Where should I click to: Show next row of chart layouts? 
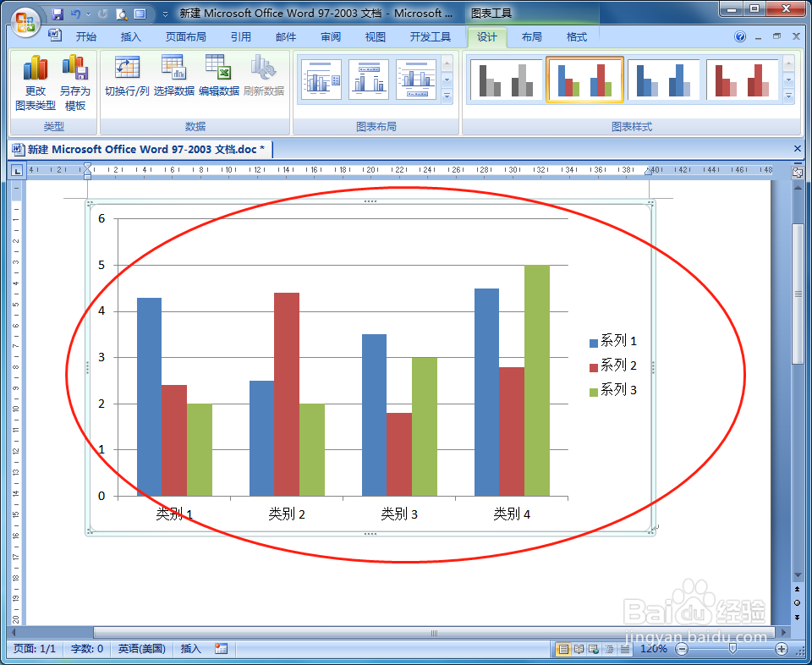447,80
